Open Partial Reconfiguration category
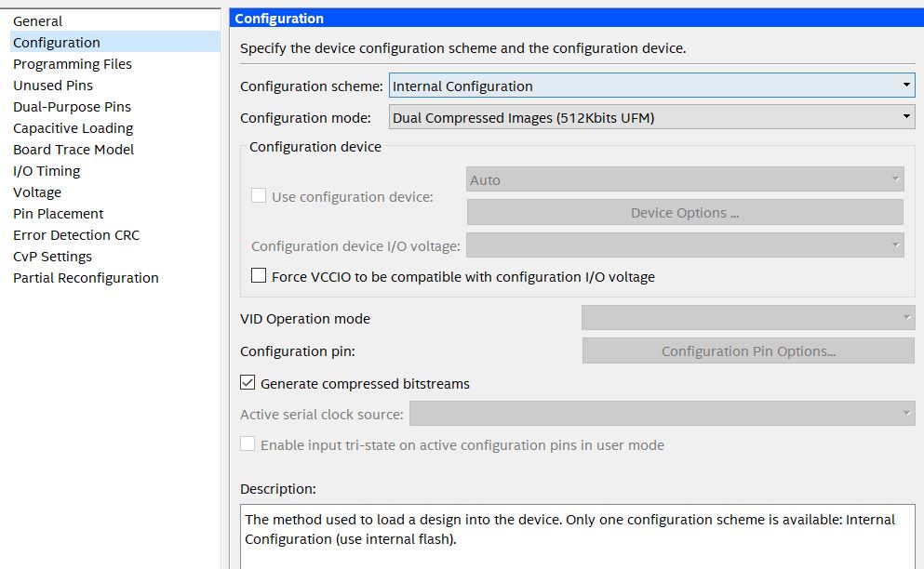This screenshot has width=924, height=569. coord(86,278)
